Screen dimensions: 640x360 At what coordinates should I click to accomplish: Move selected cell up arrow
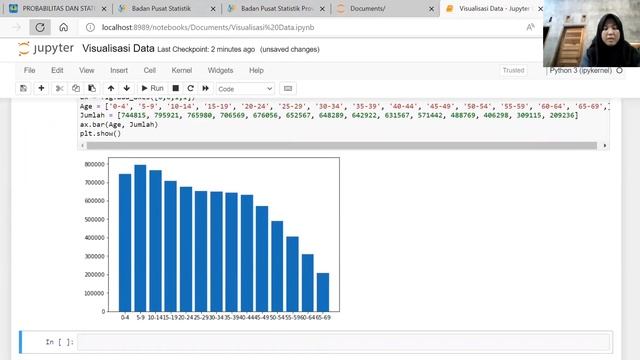[111, 88]
